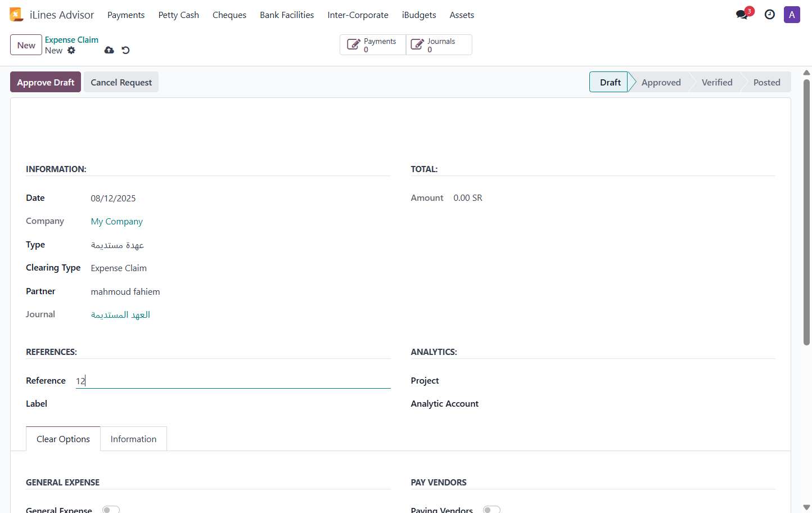This screenshot has height=513, width=812.
Task: Open the Clearing Type dropdown
Action: [x=241, y=268]
